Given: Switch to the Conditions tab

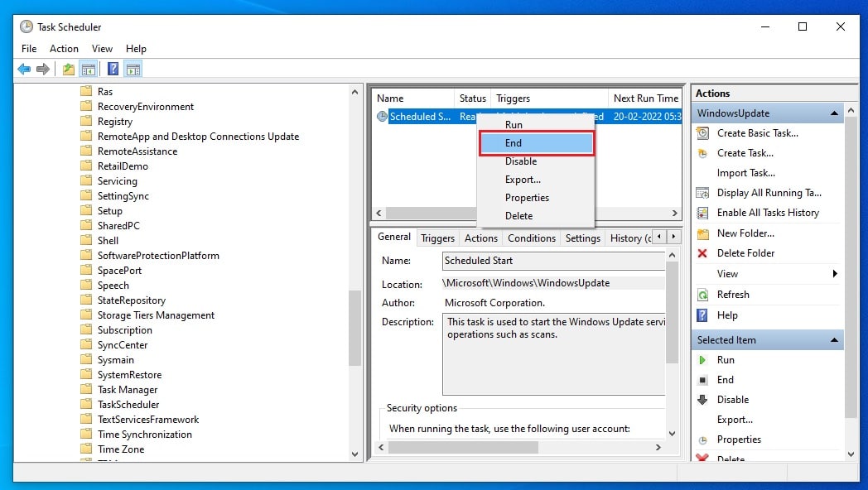Looking at the screenshot, I should (532, 238).
